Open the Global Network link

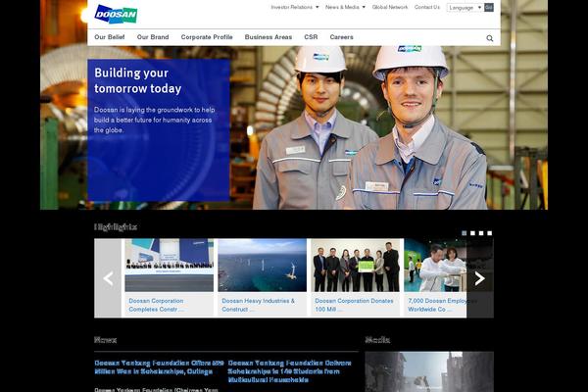tap(390, 7)
